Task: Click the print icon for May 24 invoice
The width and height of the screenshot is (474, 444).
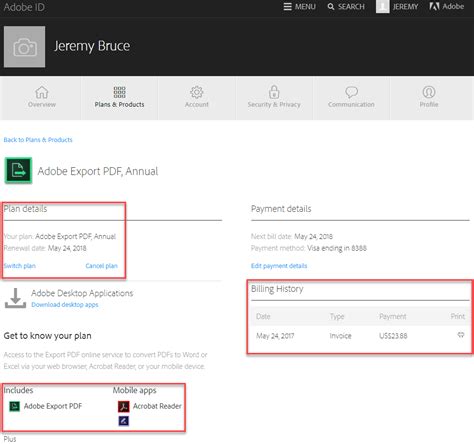Action: tap(461, 335)
